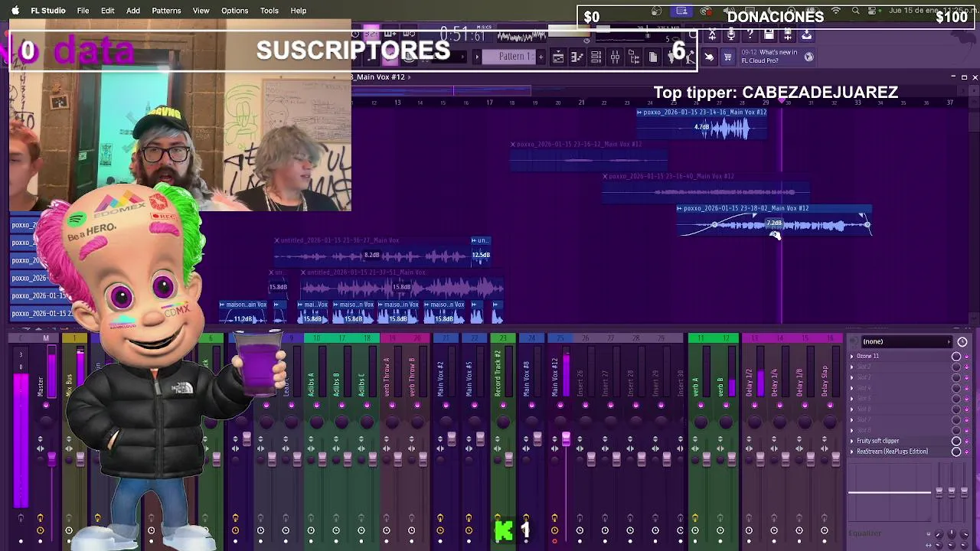Expand the Slot 4 arrow
The width and height of the screenshot is (980, 551).
(x=851, y=388)
